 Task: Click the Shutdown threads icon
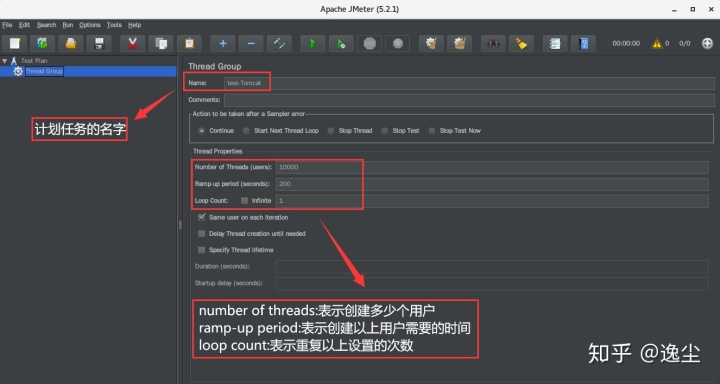398,44
